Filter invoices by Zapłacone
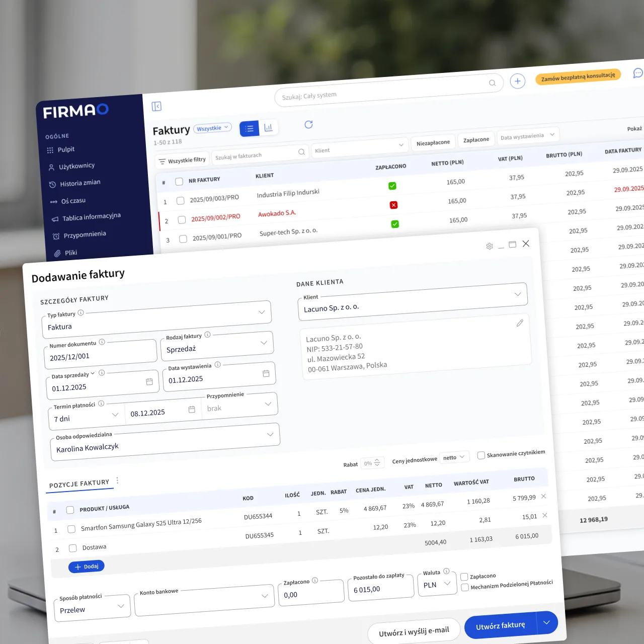This screenshot has width=644, height=644. [476, 140]
